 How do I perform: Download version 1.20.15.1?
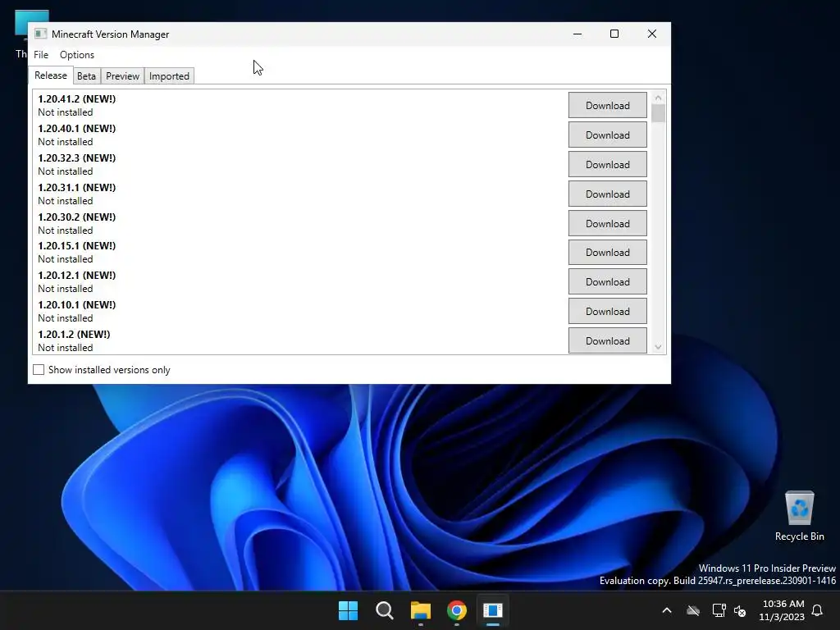tap(608, 253)
